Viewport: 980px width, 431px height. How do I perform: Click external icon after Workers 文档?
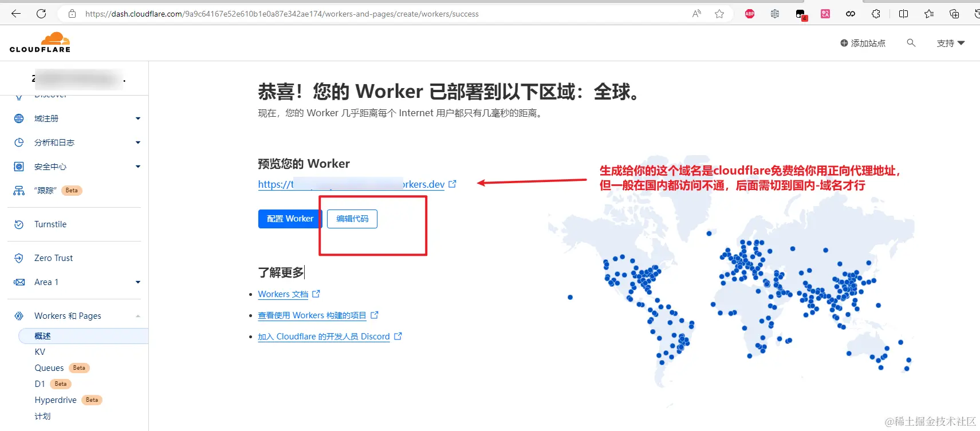click(x=316, y=294)
